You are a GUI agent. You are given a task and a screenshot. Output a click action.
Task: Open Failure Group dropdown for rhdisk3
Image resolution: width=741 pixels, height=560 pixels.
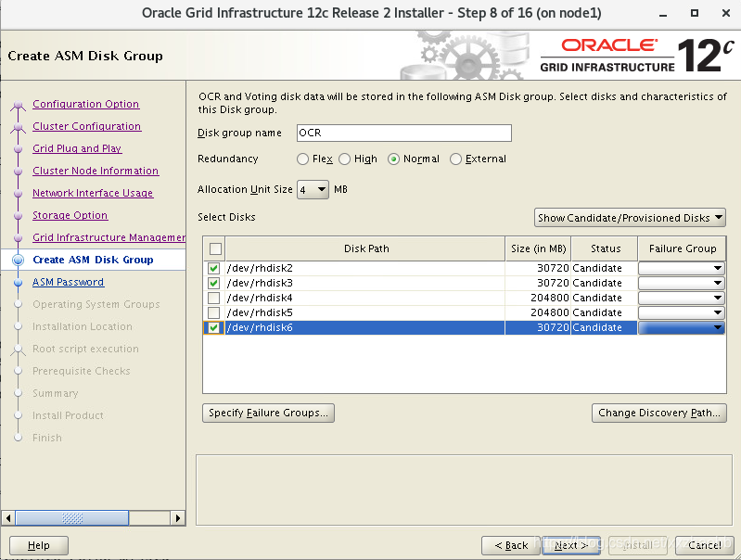click(x=682, y=283)
